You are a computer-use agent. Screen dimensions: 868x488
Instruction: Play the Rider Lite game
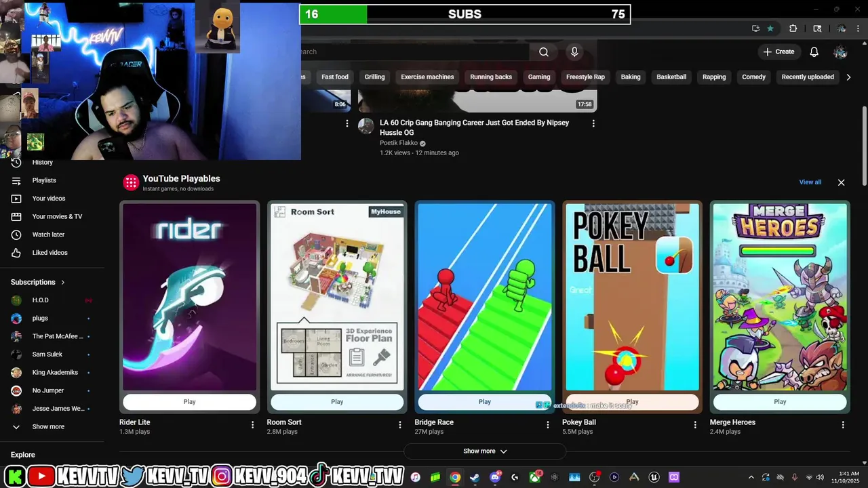189,402
